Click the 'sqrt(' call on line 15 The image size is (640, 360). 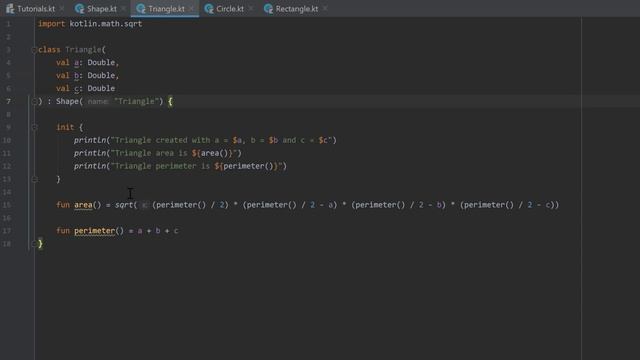tap(126, 205)
